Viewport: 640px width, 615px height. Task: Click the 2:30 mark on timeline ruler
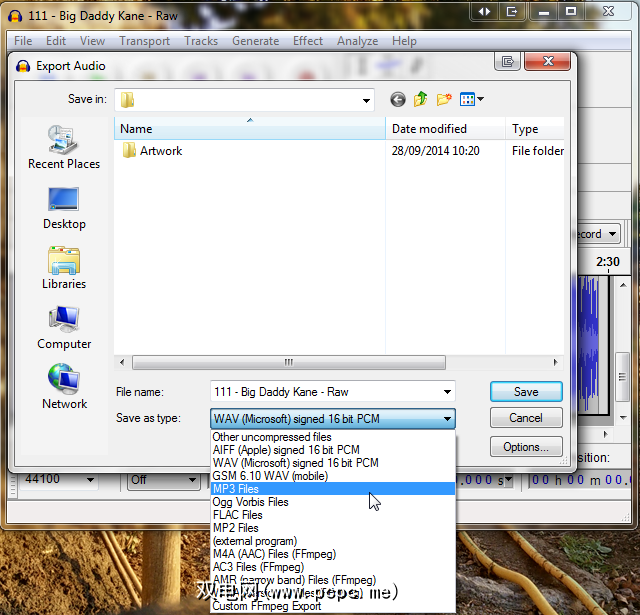coord(608,262)
